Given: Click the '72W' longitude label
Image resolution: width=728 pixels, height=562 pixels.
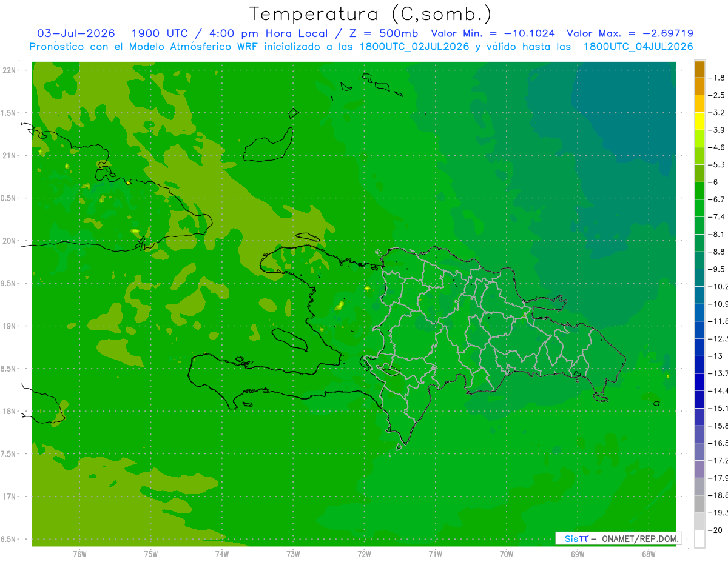Looking at the screenshot, I should (364, 554).
